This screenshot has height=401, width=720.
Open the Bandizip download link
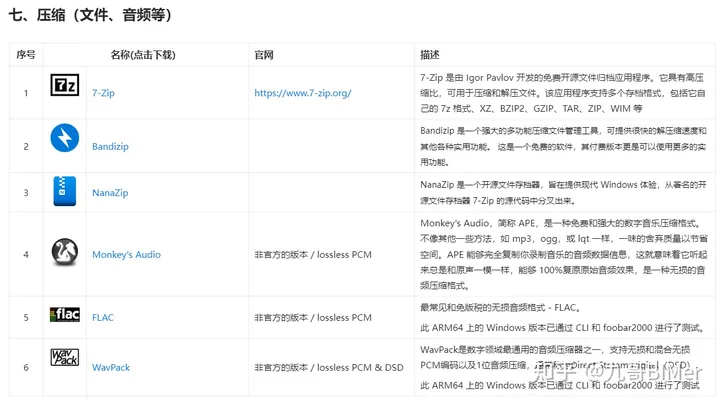[110, 147]
